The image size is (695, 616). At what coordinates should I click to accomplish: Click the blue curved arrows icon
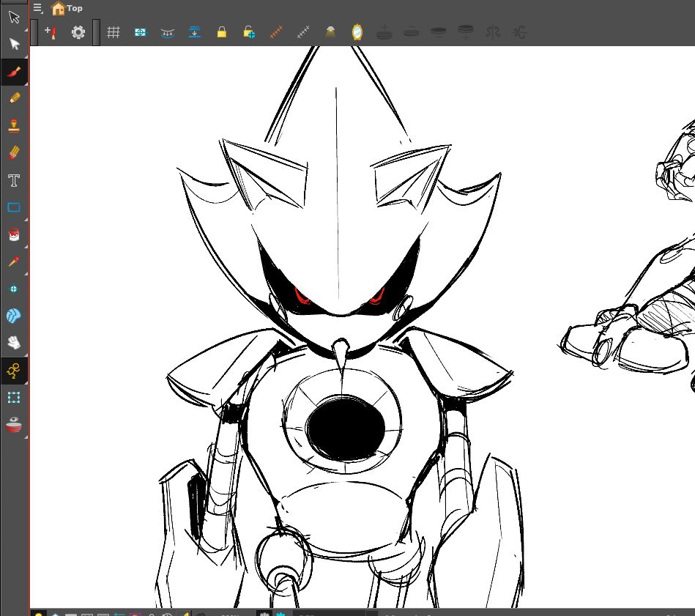tap(168, 33)
